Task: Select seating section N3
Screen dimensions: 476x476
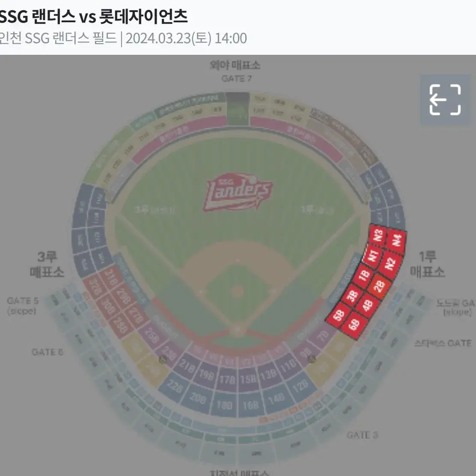Action: click(x=378, y=235)
